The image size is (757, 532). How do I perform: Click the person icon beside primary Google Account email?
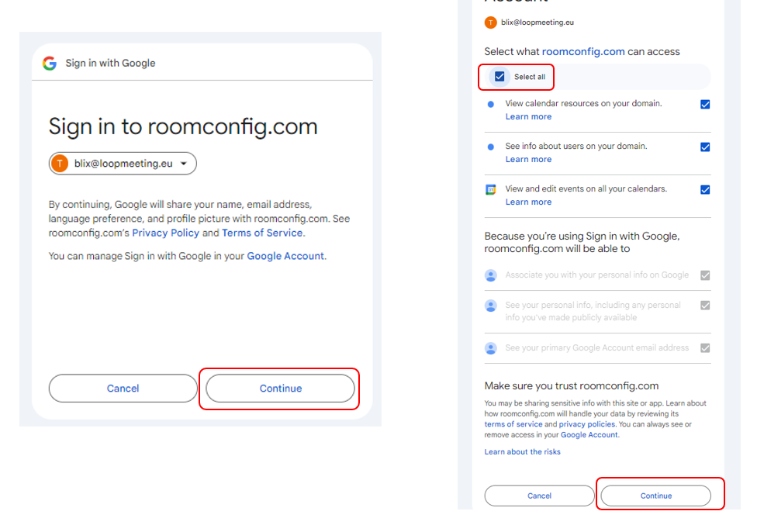tap(490, 348)
